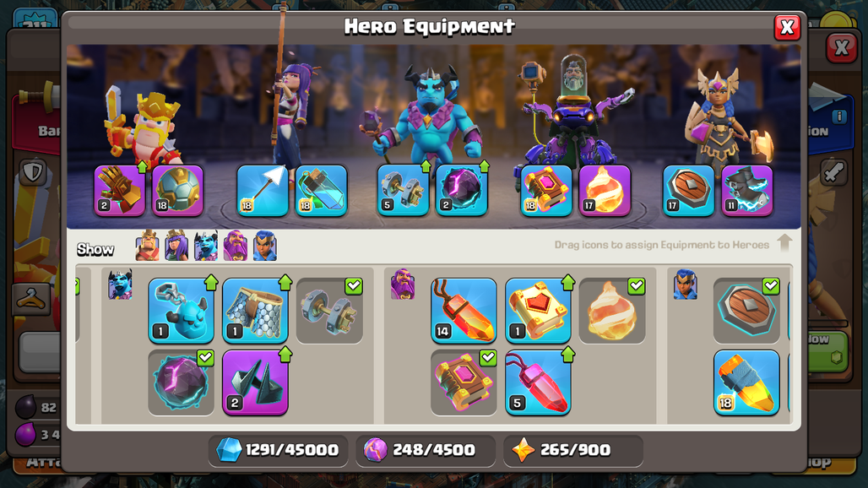Screen dimensions: 868x488
Task: Click the equipped wooden shield checkmark slot
Action: [746, 311]
